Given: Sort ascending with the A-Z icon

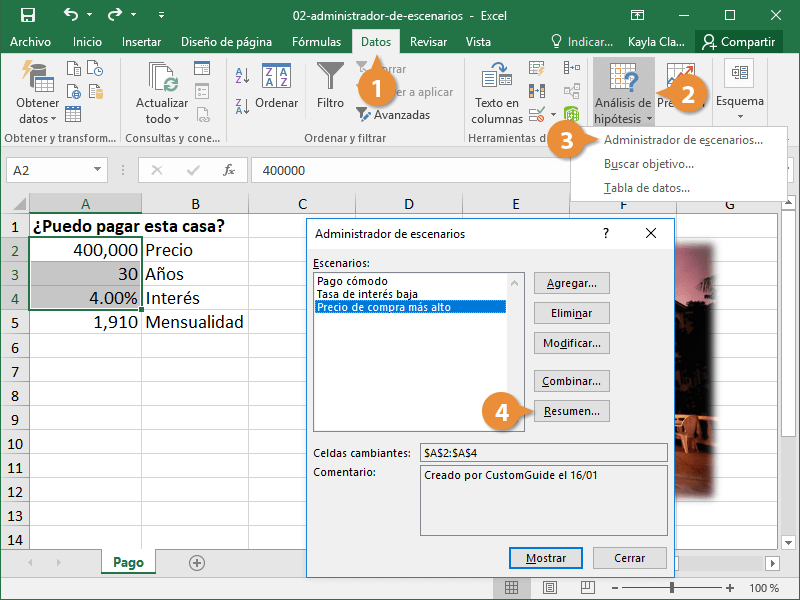Looking at the screenshot, I should click(242, 77).
